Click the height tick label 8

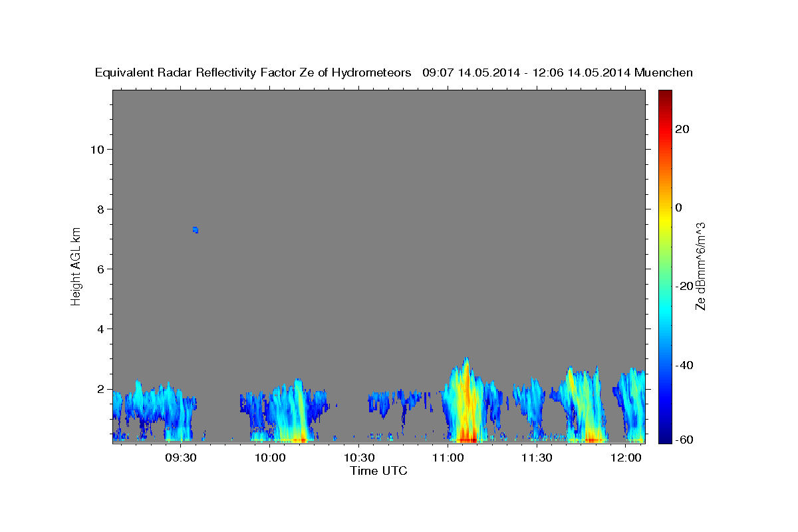pos(100,209)
